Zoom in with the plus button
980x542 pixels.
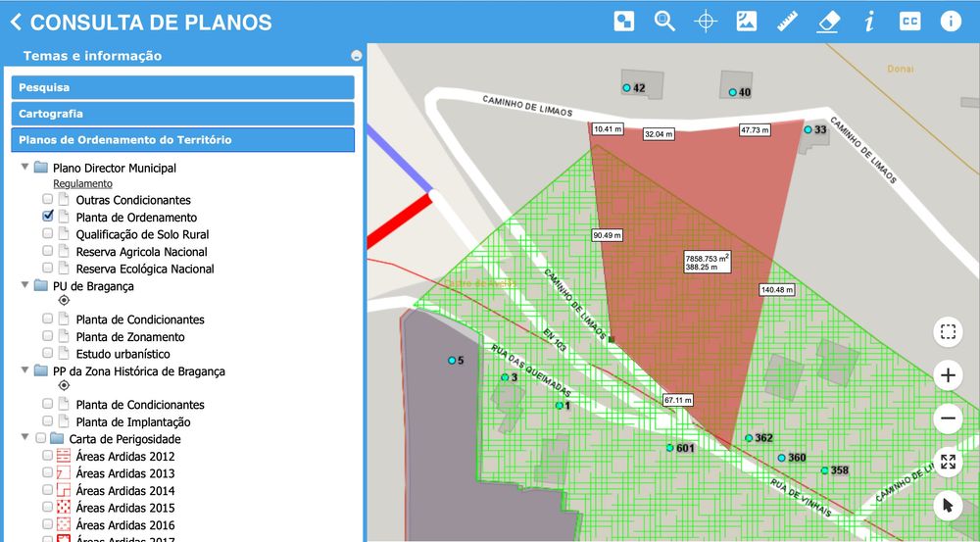[948, 375]
